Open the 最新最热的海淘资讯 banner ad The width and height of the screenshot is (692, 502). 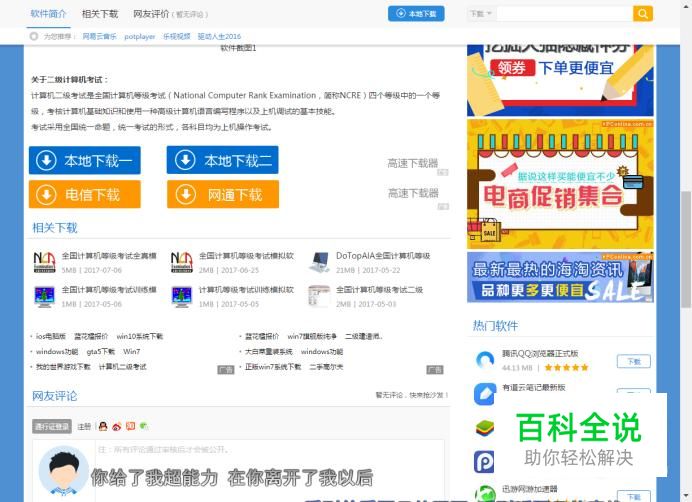coord(560,277)
